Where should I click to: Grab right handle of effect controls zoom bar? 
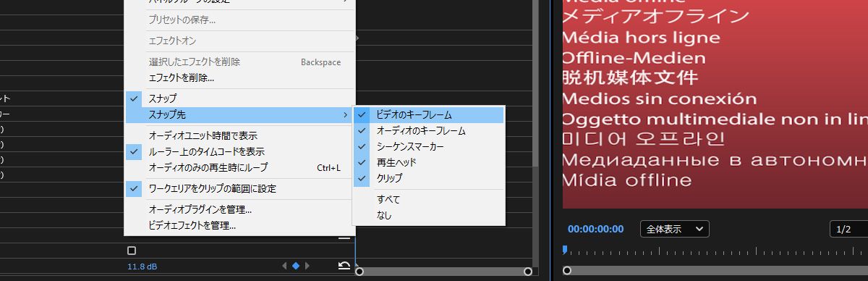click(x=528, y=271)
